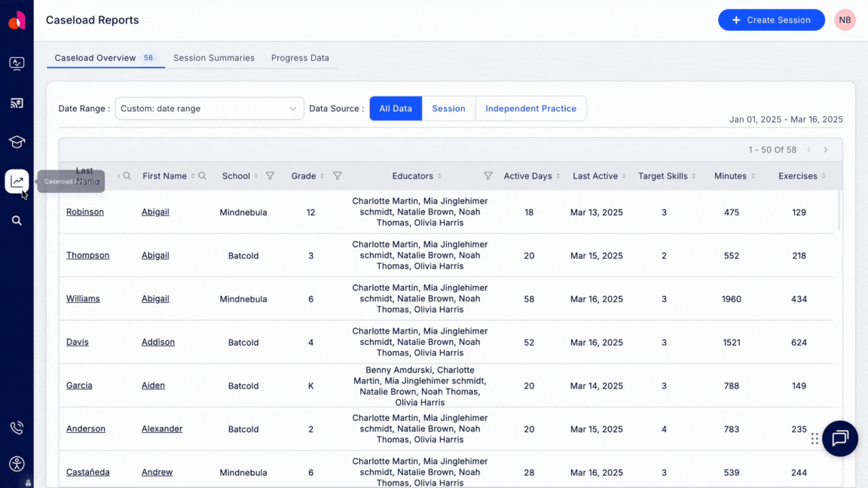Image resolution: width=868 pixels, height=488 pixels.
Task: Click the Create Session button
Action: [x=771, y=20]
